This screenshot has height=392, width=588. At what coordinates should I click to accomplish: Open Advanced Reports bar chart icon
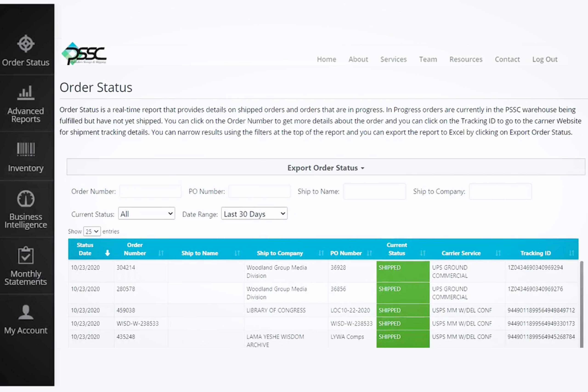coord(26,93)
